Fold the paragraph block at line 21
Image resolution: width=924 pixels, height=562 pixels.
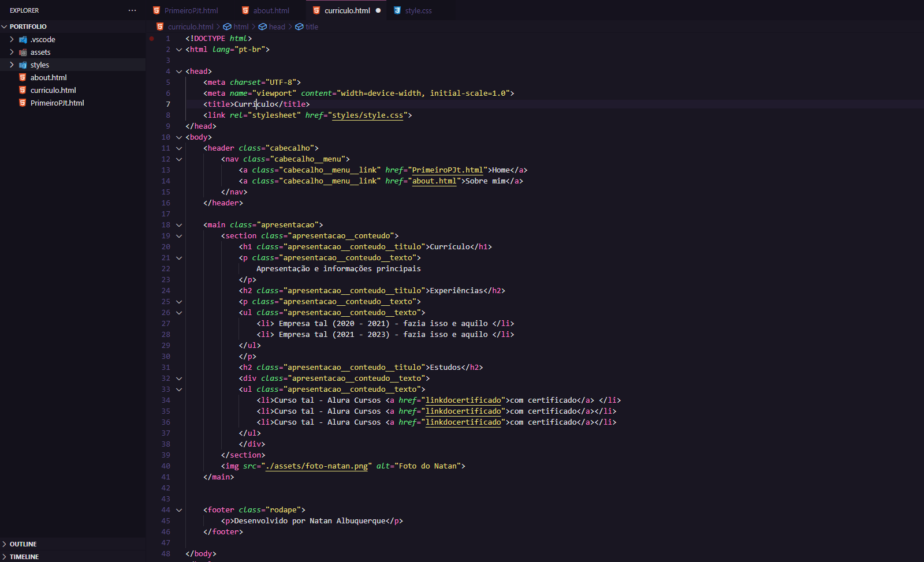(x=179, y=258)
